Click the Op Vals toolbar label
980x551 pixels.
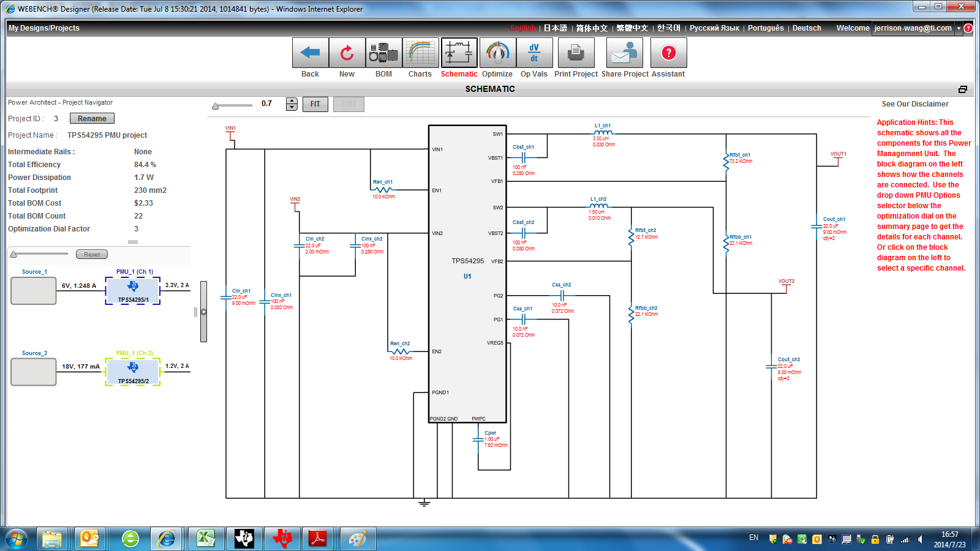(534, 74)
